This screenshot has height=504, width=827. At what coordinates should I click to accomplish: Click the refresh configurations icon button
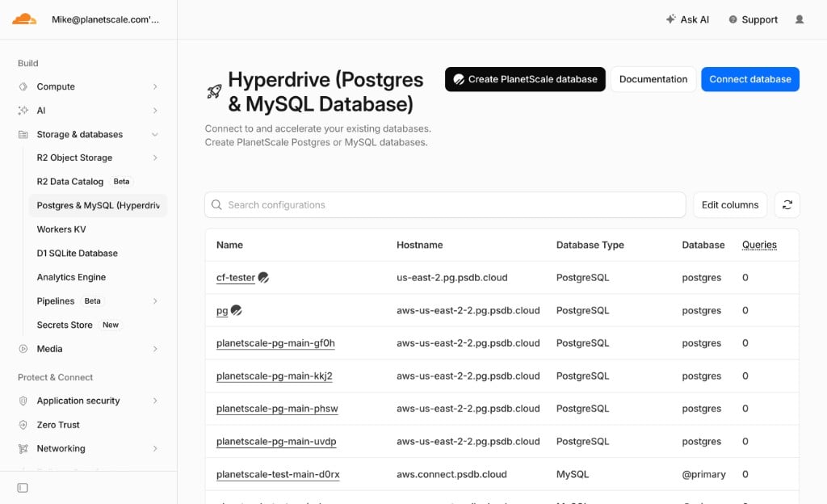coord(787,204)
